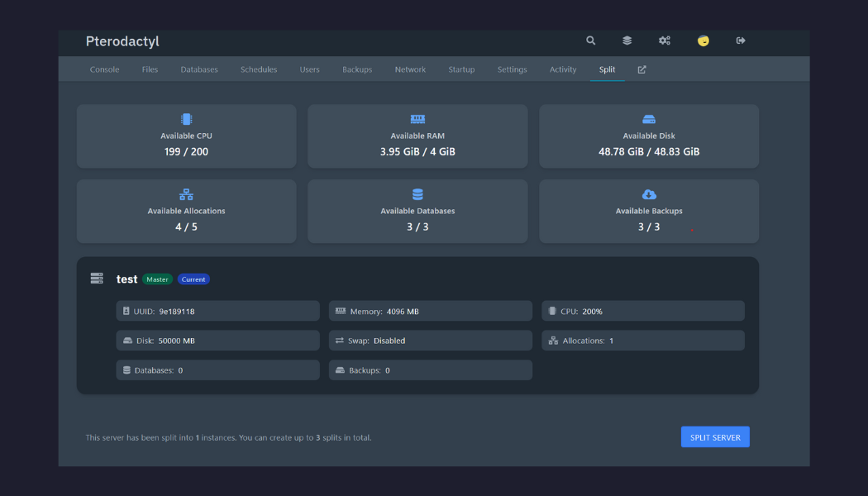868x496 pixels.
Task: Click the Available CPU label
Action: (x=187, y=136)
